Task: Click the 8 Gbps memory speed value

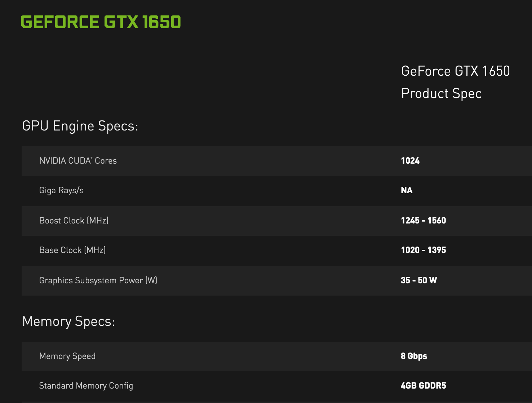Action: point(414,356)
